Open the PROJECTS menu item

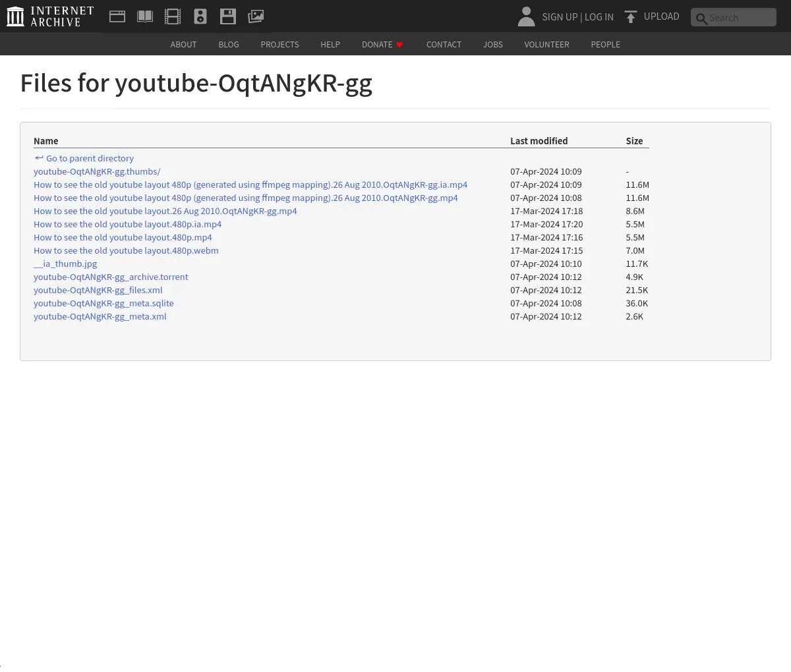coord(279,45)
